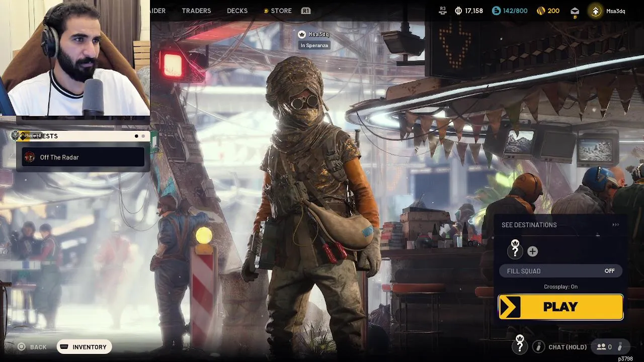
Task: Click the Crossplay: On text
Action: pos(560,287)
